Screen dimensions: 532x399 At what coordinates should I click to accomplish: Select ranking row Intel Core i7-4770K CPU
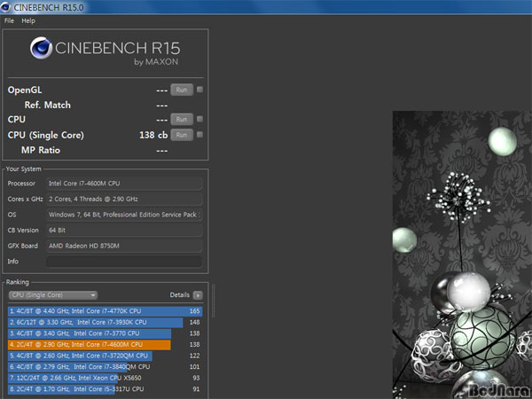(105, 311)
